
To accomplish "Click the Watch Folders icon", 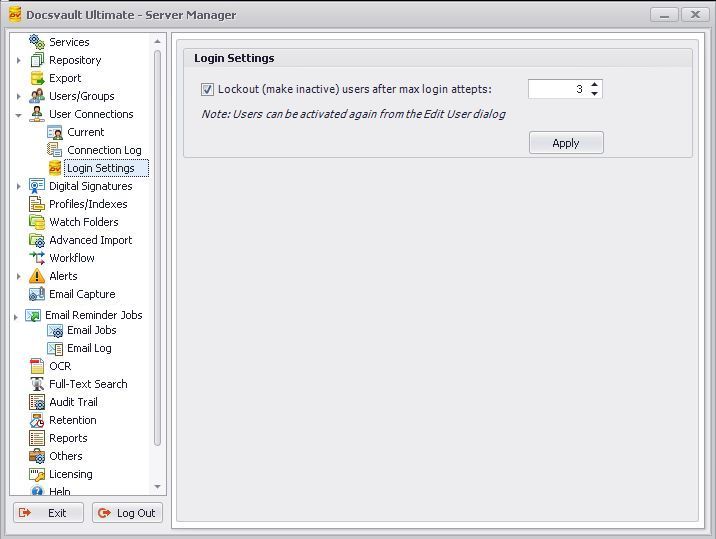I will pyautogui.click(x=37, y=222).
